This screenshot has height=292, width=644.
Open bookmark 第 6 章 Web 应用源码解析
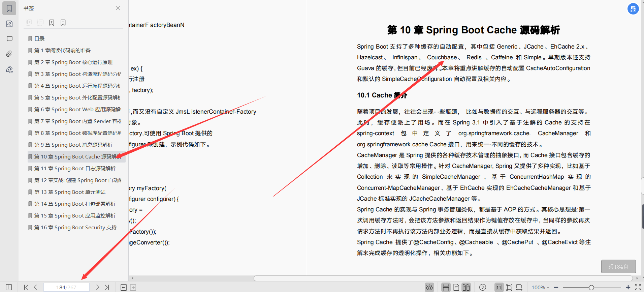(77, 109)
